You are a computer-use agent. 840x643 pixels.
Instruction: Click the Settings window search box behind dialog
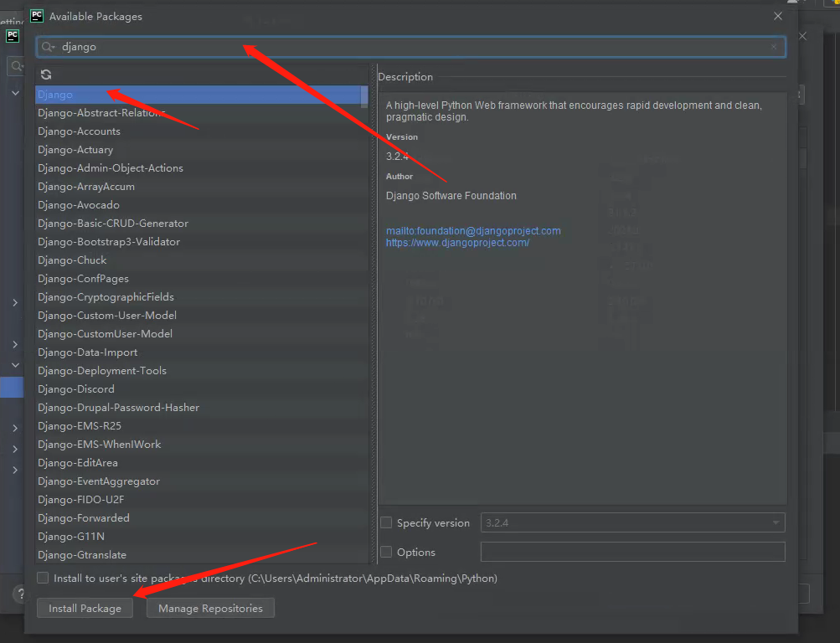[16, 66]
